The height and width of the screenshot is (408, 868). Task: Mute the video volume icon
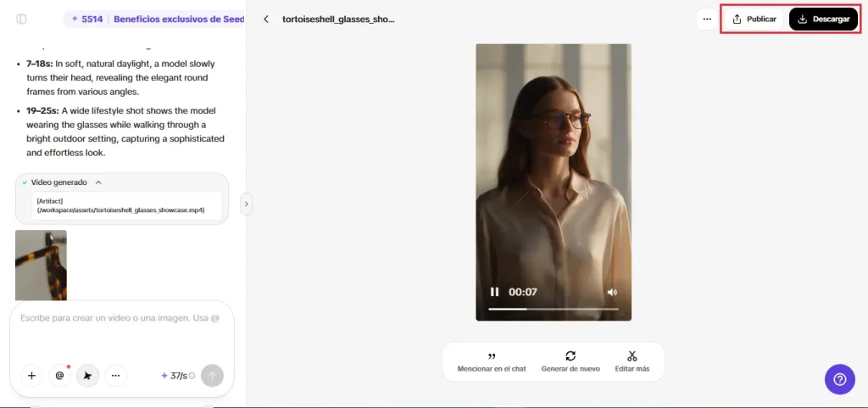pyautogui.click(x=612, y=293)
